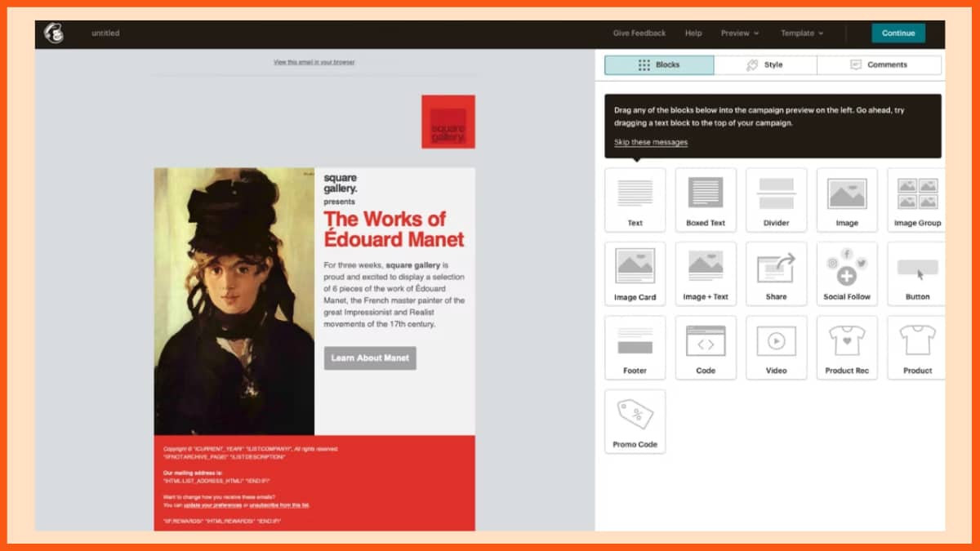Select the Boxed Text block icon

[x=706, y=198]
